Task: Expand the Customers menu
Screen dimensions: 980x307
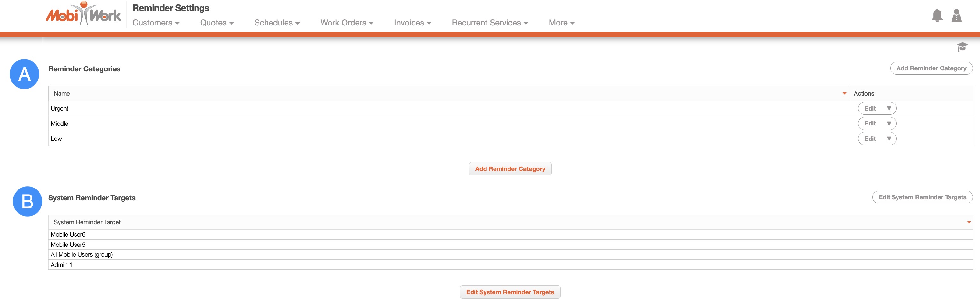Action: (156, 23)
